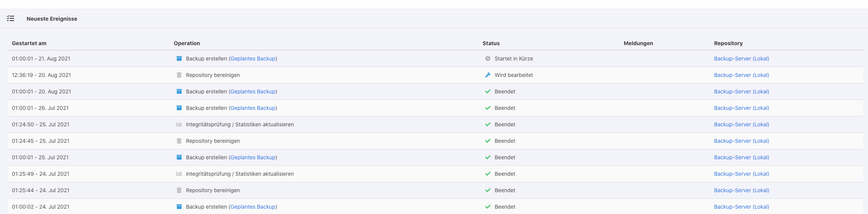Click the trash icon for 20. Aug Repository bereinigen
This screenshot has height=214, width=868.
pyautogui.click(x=179, y=75)
